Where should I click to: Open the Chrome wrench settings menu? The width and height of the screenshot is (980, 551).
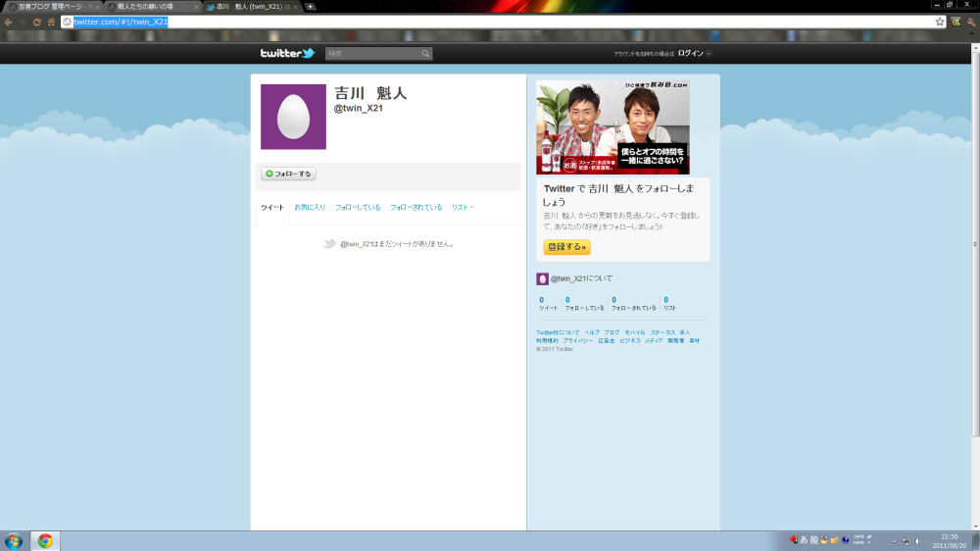(x=970, y=22)
